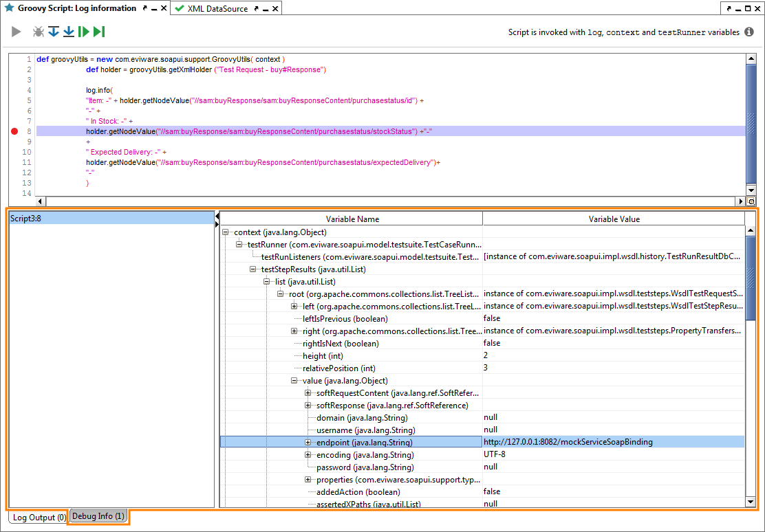765x532 pixels.
Task: Click line 2 getXmlHolder code text
Action: (206, 69)
